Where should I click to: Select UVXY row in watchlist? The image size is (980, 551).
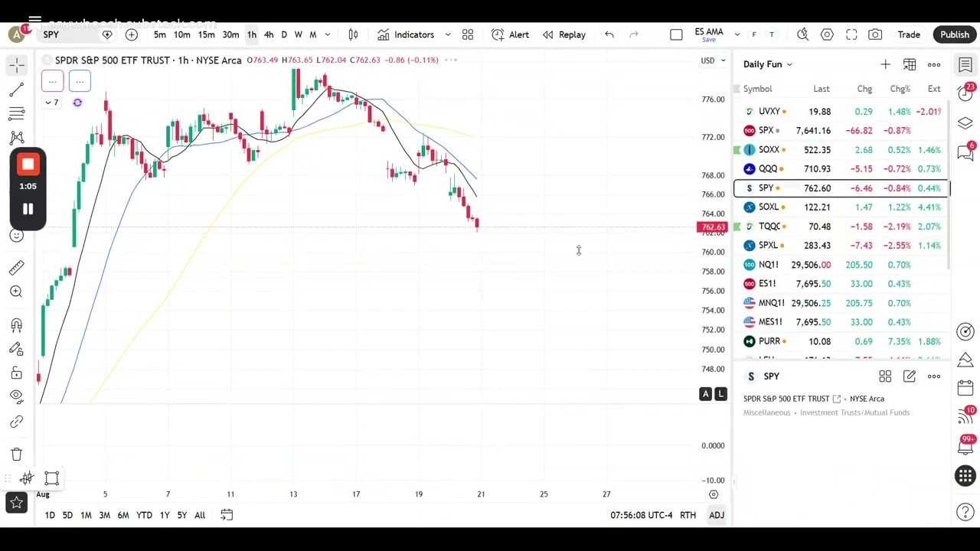[841, 112]
